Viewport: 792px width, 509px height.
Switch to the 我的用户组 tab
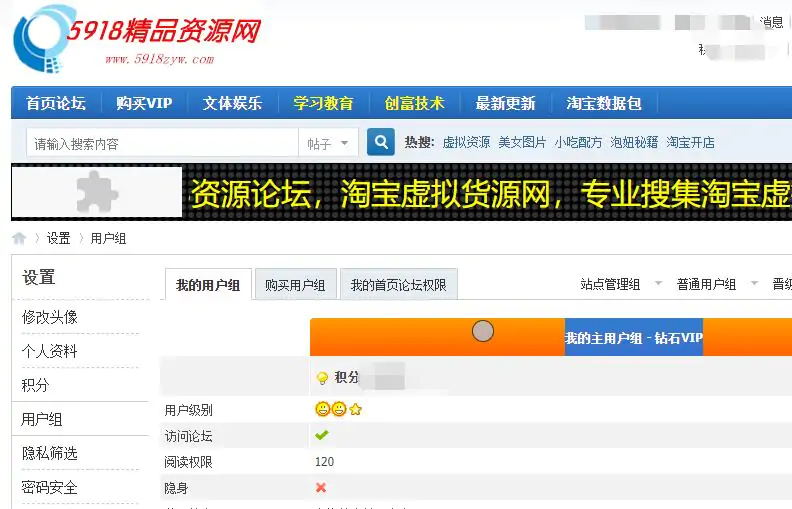tap(208, 285)
